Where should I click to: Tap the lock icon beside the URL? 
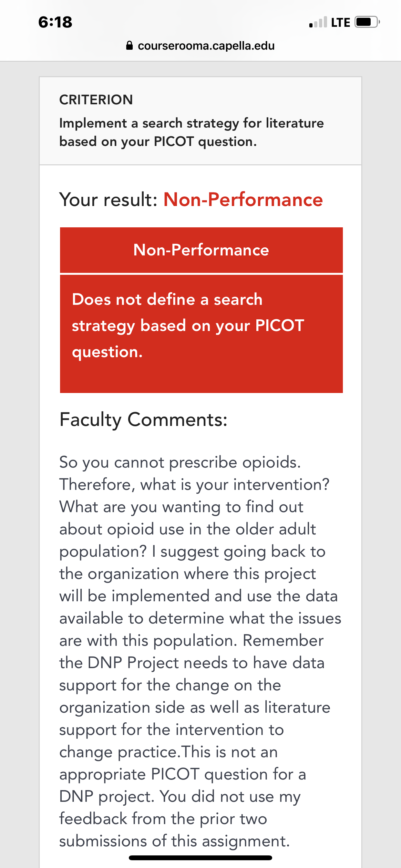[129, 46]
